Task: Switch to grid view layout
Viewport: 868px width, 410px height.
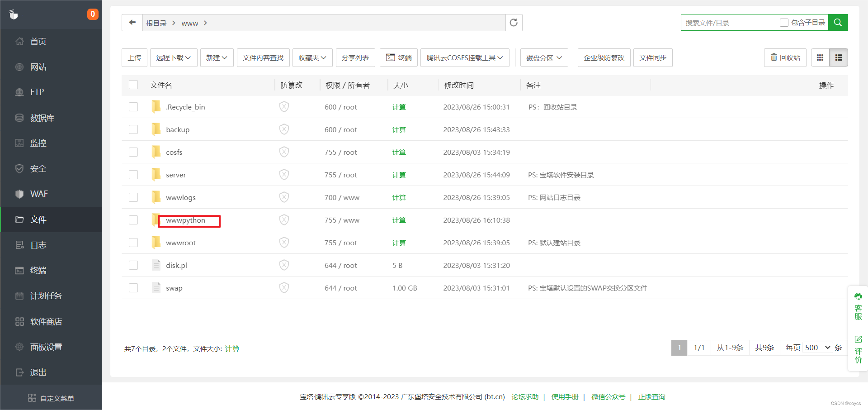Action: pos(820,57)
